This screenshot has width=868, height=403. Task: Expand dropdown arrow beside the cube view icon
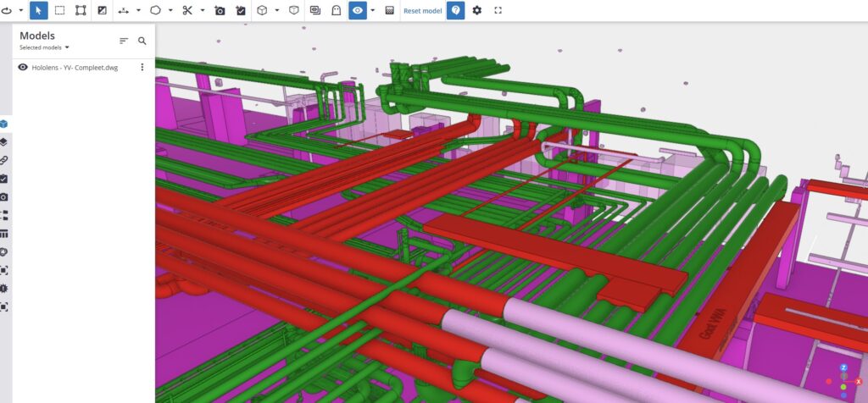point(277,10)
